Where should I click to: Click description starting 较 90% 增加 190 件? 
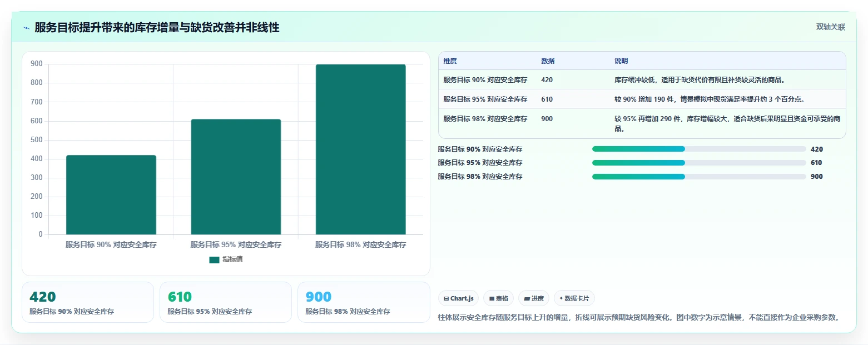click(710, 99)
